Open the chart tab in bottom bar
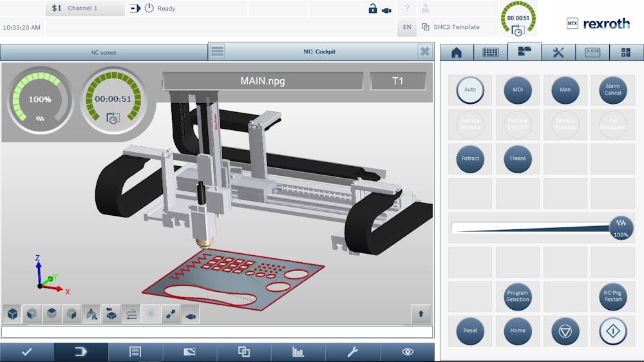The height and width of the screenshot is (362, 644). point(298,352)
